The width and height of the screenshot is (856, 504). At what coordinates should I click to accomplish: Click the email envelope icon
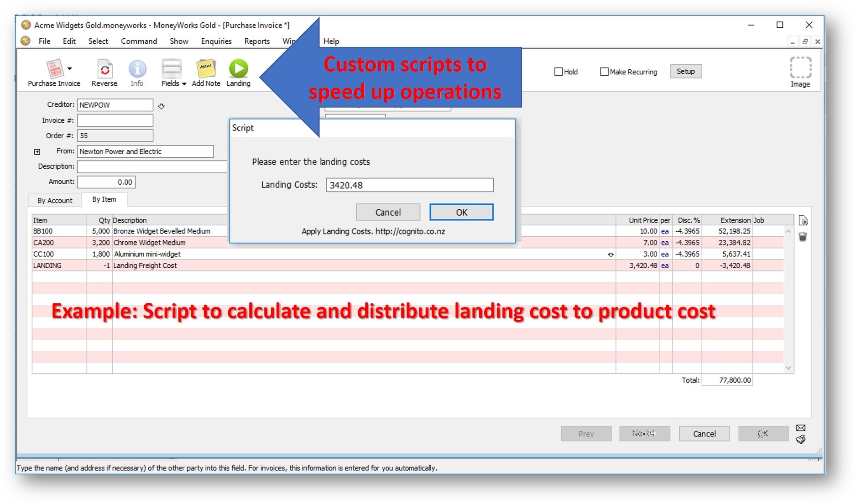point(801,428)
